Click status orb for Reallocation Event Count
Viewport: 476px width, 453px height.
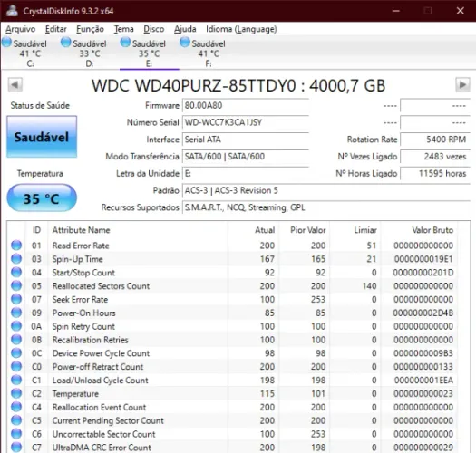click(x=16, y=407)
